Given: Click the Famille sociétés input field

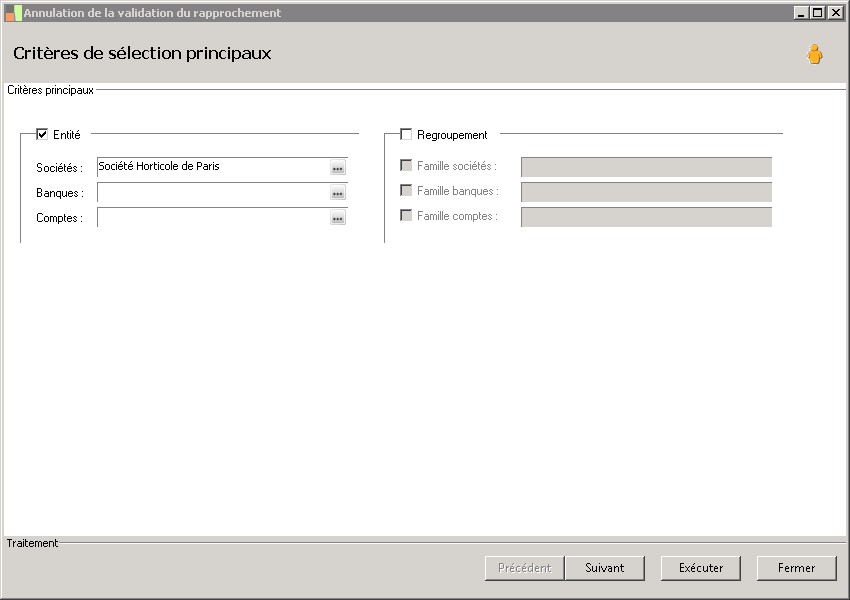Looking at the screenshot, I should (646, 167).
